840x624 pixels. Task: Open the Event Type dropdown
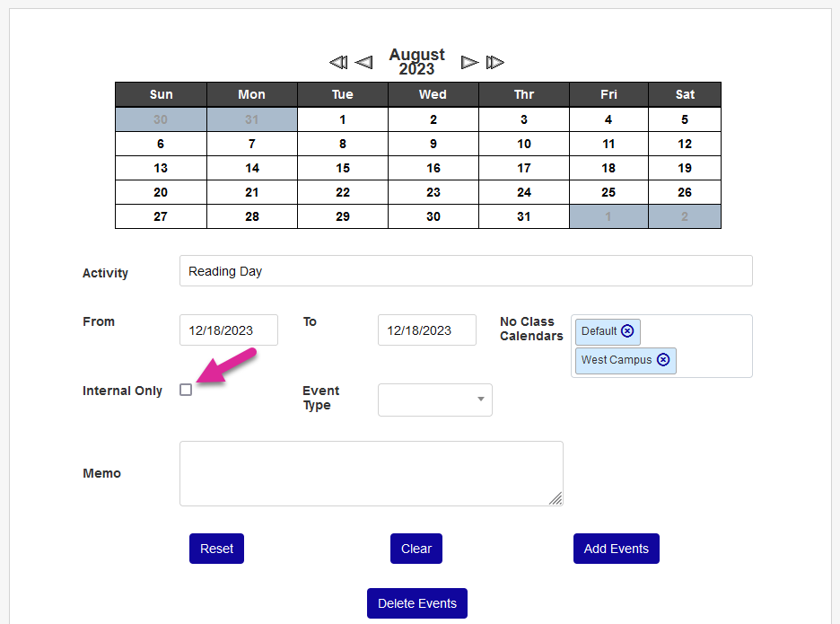tap(435, 400)
